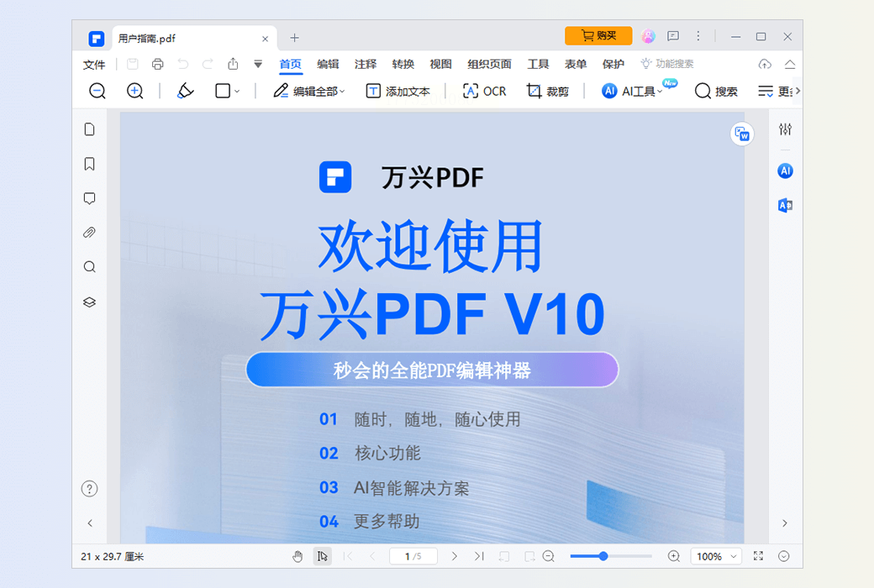Click the floating convert to Word icon
Screen dimensions: 874x588
[742, 134]
